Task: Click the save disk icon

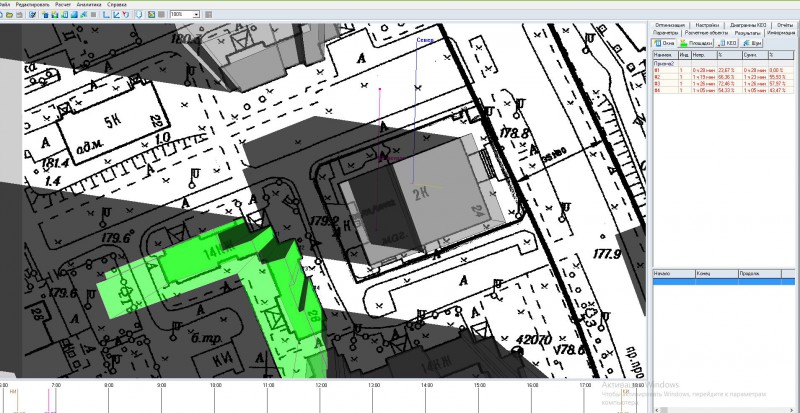Action: click(19, 14)
